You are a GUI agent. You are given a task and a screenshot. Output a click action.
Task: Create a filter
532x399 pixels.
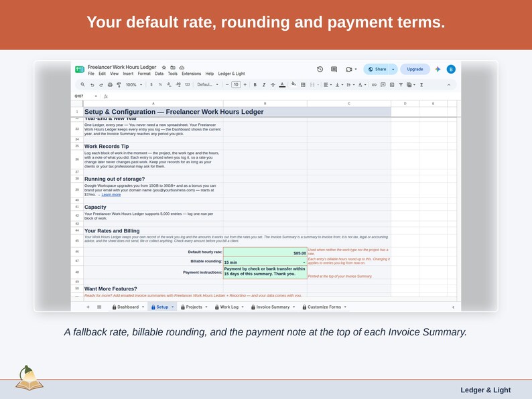click(x=401, y=85)
